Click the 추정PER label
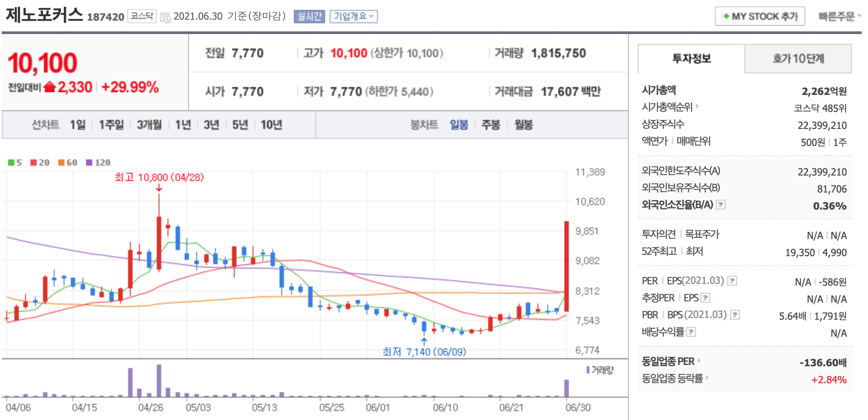 658,298
